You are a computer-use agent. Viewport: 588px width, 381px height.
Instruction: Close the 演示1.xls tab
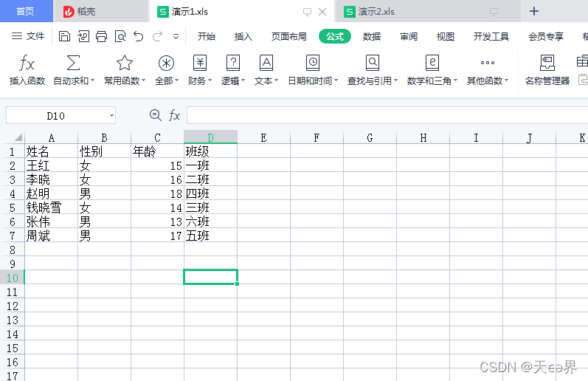tap(322, 12)
